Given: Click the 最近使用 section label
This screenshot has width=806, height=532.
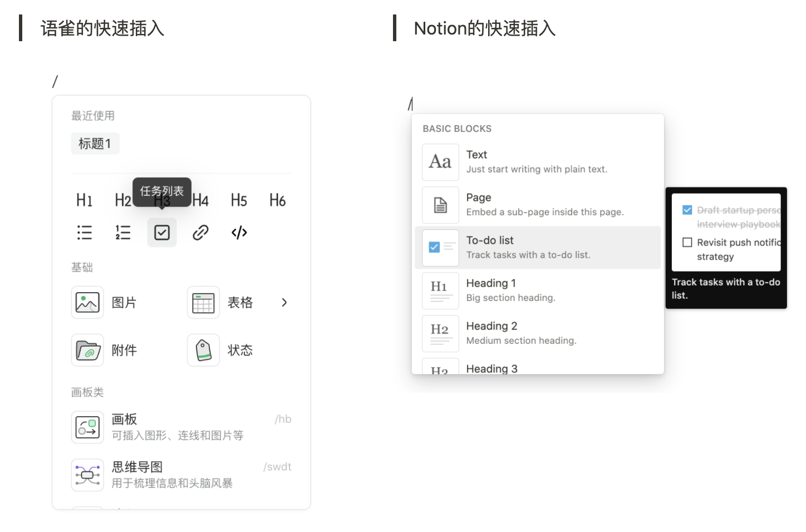Looking at the screenshot, I should (93, 116).
